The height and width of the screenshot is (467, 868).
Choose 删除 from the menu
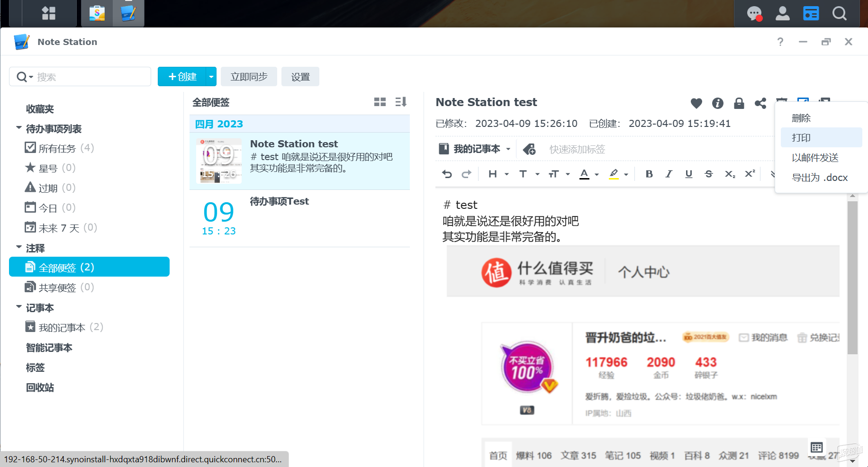click(821, 118)
